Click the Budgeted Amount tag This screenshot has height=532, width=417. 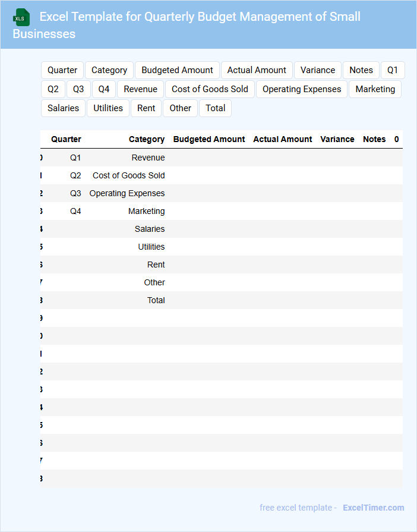point(177,70)
